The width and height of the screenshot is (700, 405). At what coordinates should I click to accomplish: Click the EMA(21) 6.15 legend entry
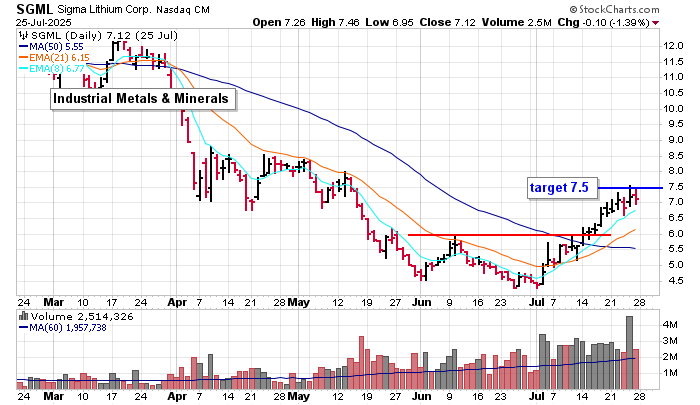point(54,58)
